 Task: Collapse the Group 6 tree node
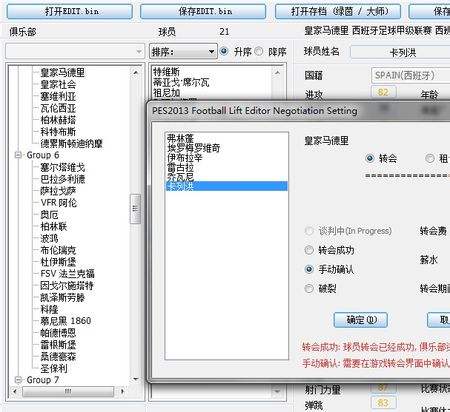tap(18, 155)
